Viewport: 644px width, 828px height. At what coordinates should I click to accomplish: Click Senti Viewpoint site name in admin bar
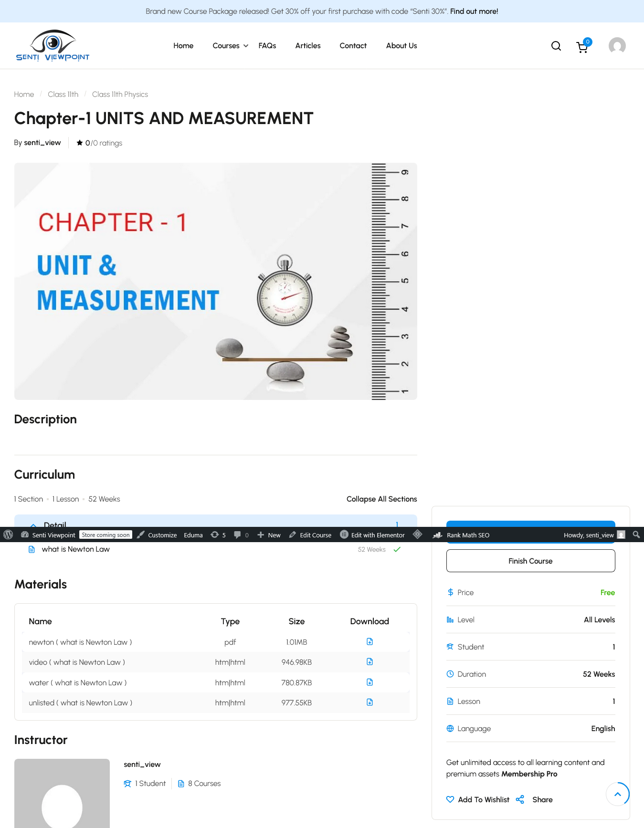[48, 535]
